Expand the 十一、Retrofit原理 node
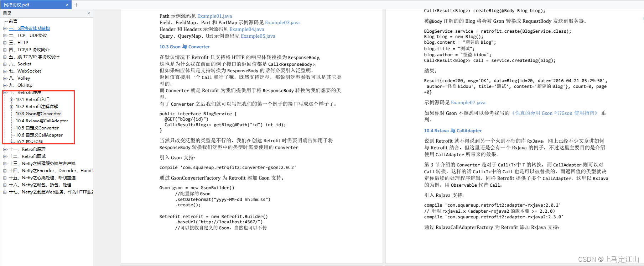 [5, 149]
